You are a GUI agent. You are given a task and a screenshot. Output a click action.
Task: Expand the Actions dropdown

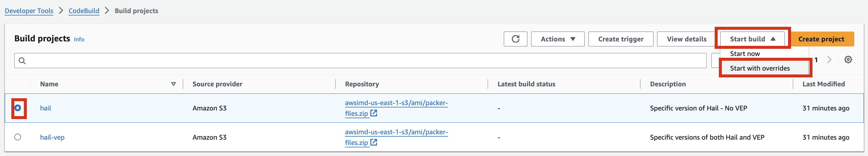click(558, 39)
